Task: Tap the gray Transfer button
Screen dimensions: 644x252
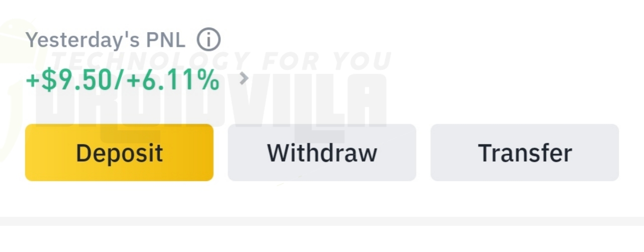Action: point(525,152)
